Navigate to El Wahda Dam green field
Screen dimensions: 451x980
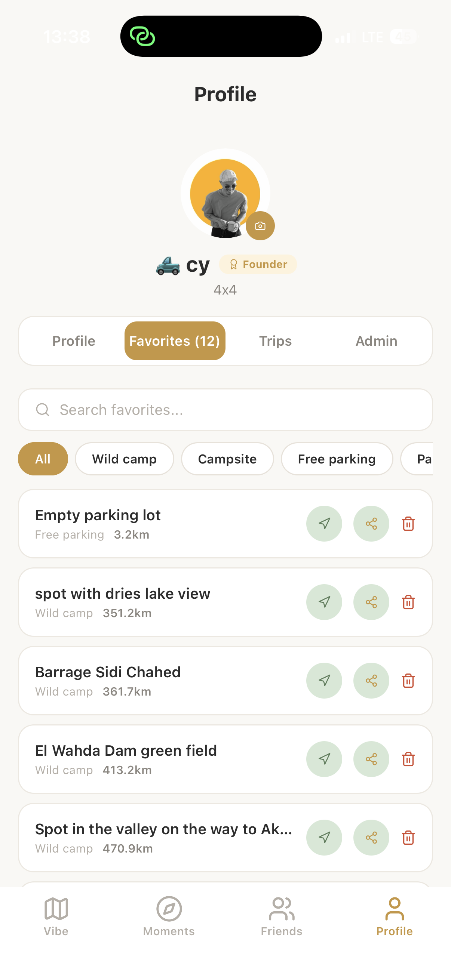(324, 759)
